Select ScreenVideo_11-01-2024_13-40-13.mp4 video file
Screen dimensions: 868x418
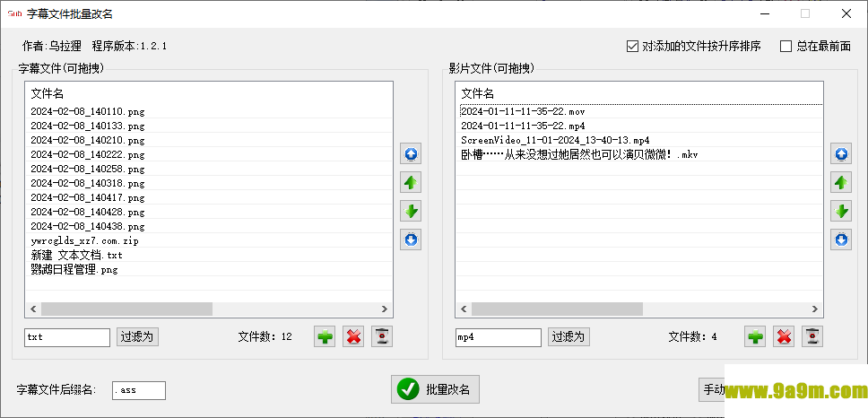pyautogui.click(x=640, y=140)
